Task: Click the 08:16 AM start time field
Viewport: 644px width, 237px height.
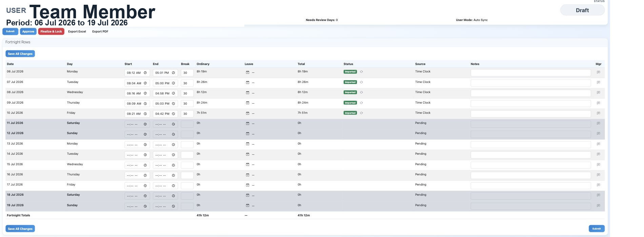Action: click(137, 93)
